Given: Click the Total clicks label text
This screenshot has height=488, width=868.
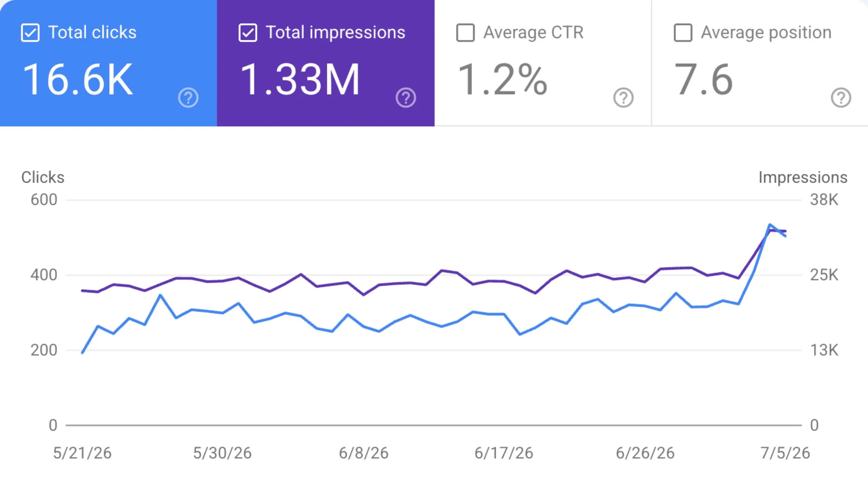Looking at the screenshot, I should tap(92, 33).
